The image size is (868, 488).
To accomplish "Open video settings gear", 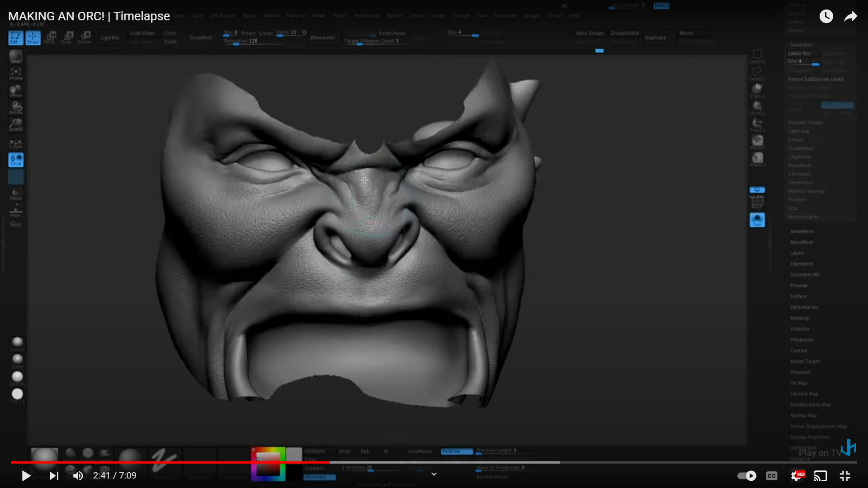I will point(797,476).
